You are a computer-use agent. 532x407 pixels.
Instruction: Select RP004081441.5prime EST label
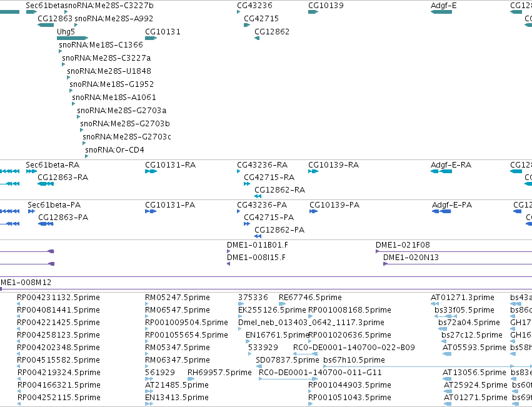coord(58,310)
